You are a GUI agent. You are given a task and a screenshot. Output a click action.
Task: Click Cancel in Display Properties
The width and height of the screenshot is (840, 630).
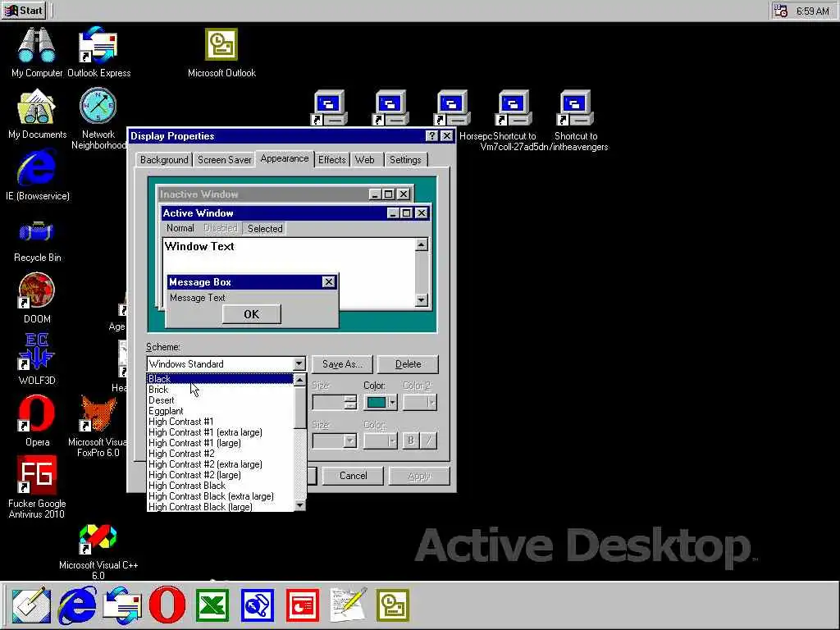coord(353,476)
